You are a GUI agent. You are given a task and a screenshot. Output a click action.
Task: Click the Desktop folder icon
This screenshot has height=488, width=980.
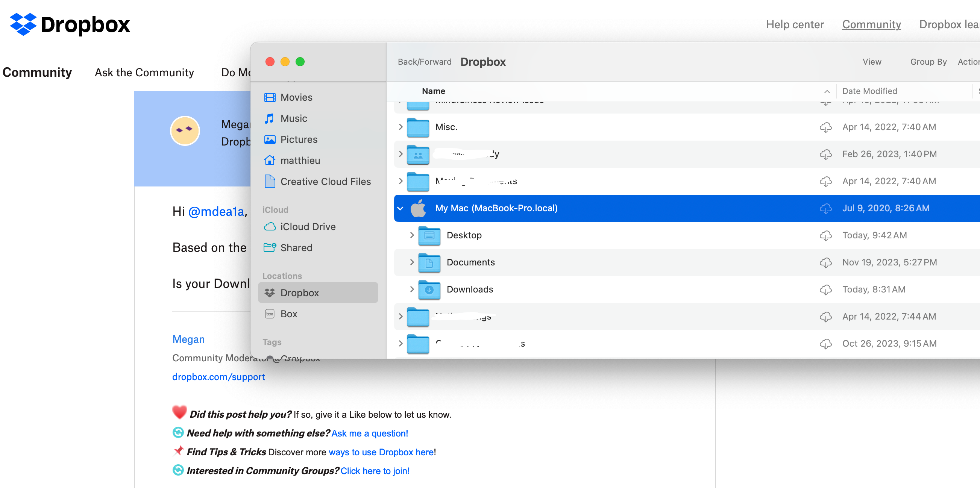click(x=429, y=235)
